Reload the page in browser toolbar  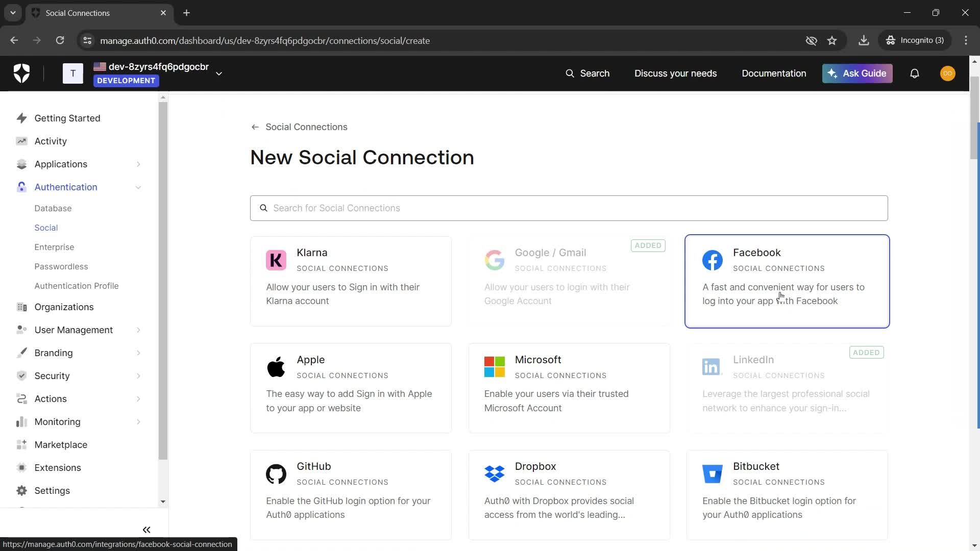60,40
